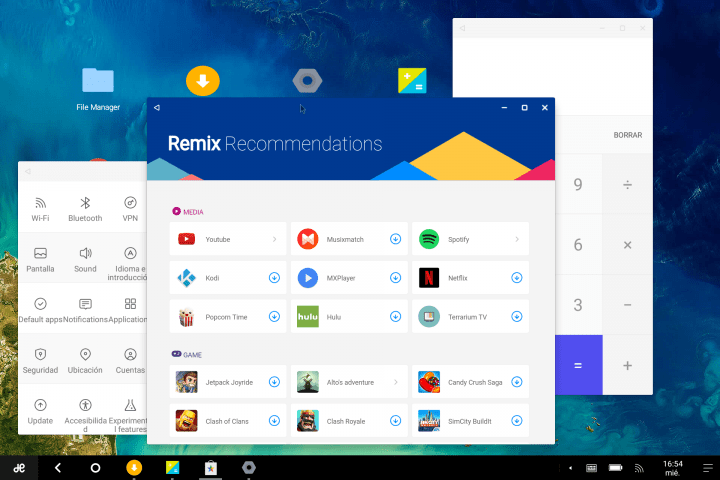Viewport: 720px width, 480px height.
Task: Download Clash of Clans game
Action: 274,421
